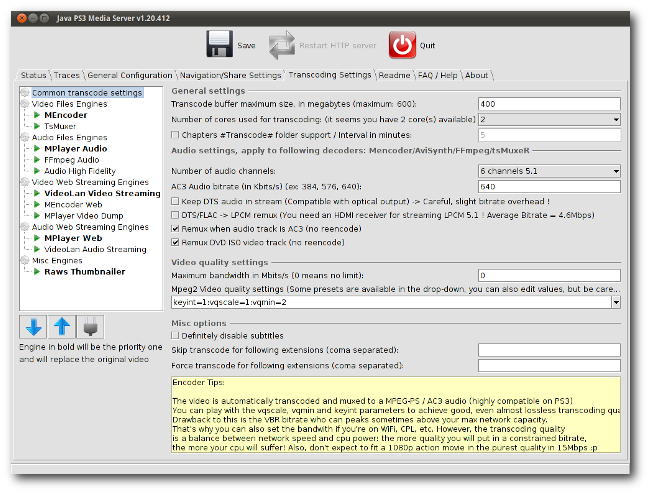Select FFmpeg Audio in the engines tree
This screenshot has width=650, height=494.
(72, 160)
